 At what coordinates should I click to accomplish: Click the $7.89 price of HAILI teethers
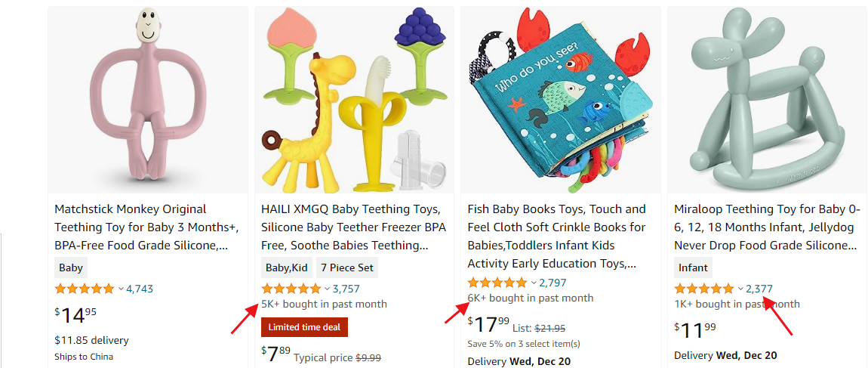click(x=275, y=354)
